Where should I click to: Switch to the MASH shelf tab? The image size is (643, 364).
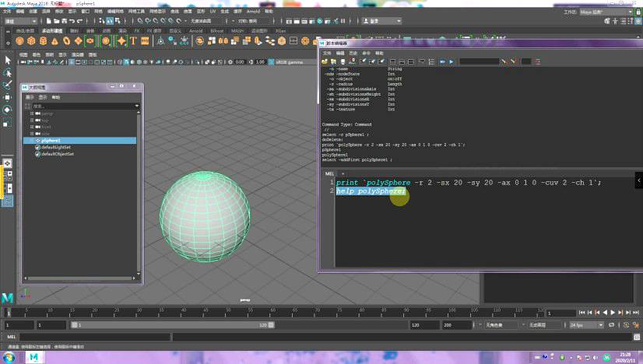(x=237, y=31)
